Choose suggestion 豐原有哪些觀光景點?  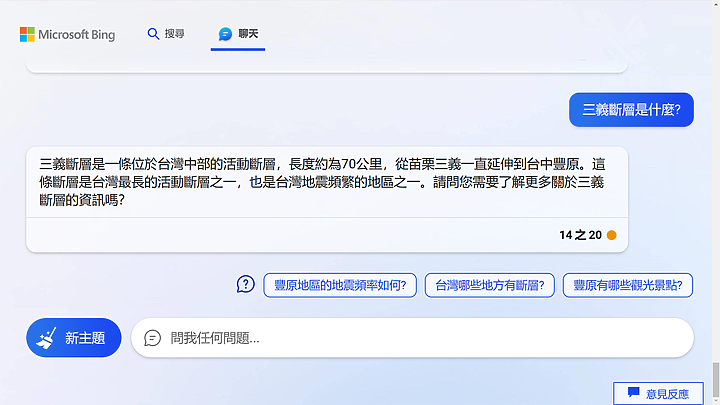point(628,285)
